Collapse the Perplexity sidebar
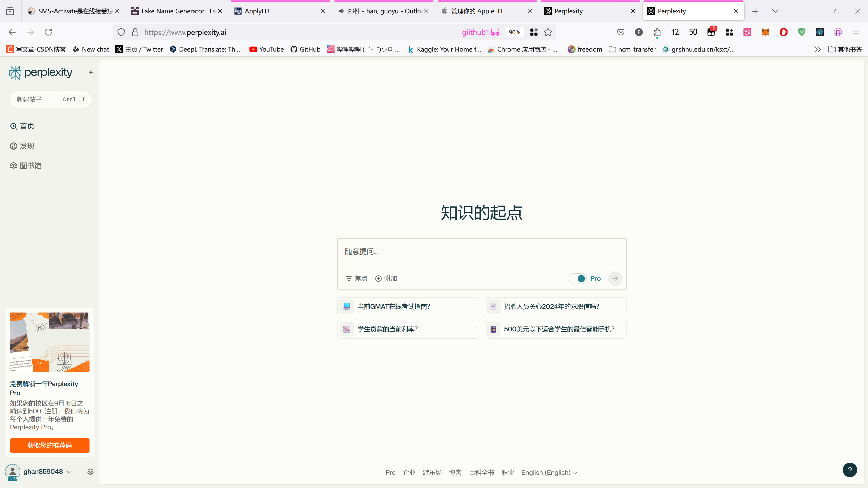868x488 pixels. coord(90,72)
